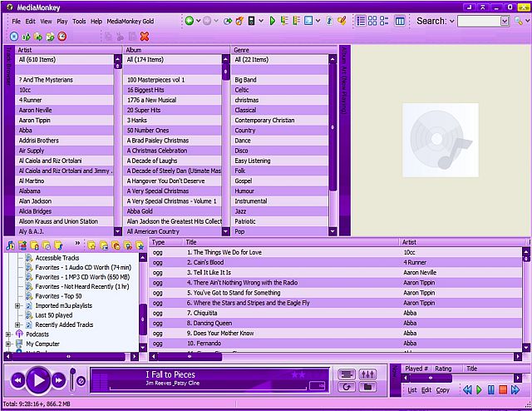Screen dimensions: 532x411
Task: Click the star rating in player display
Action: 298,374
